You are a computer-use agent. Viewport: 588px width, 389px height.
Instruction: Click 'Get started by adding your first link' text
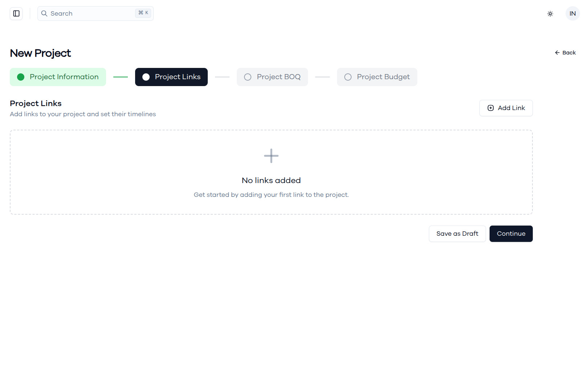(x=271, y=195)
